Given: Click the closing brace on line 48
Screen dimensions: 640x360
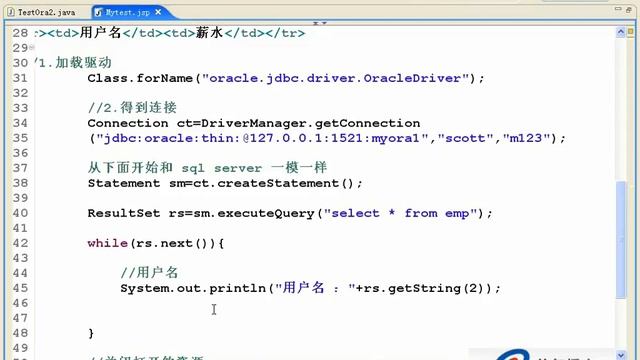Looking at the screenshot, I should point(91,333).
